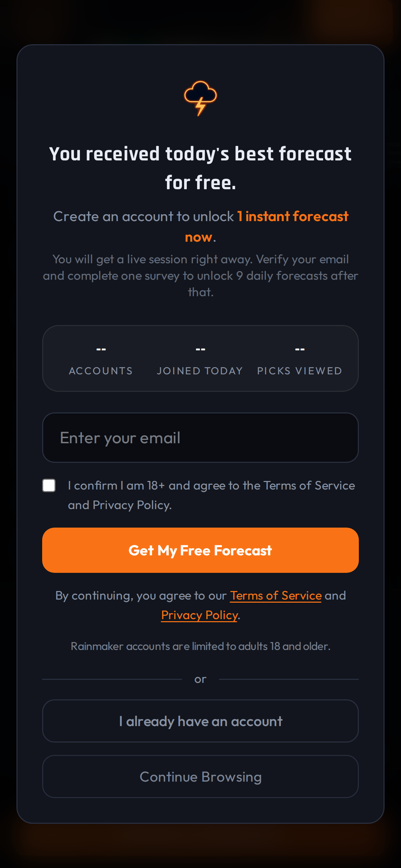401x868 pixels.
Task: Choose I already have an account
Action: point(200,721)
